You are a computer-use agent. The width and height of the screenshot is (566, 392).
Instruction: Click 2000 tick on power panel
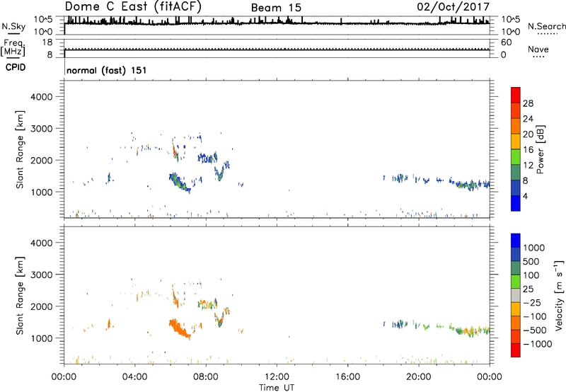41,160
